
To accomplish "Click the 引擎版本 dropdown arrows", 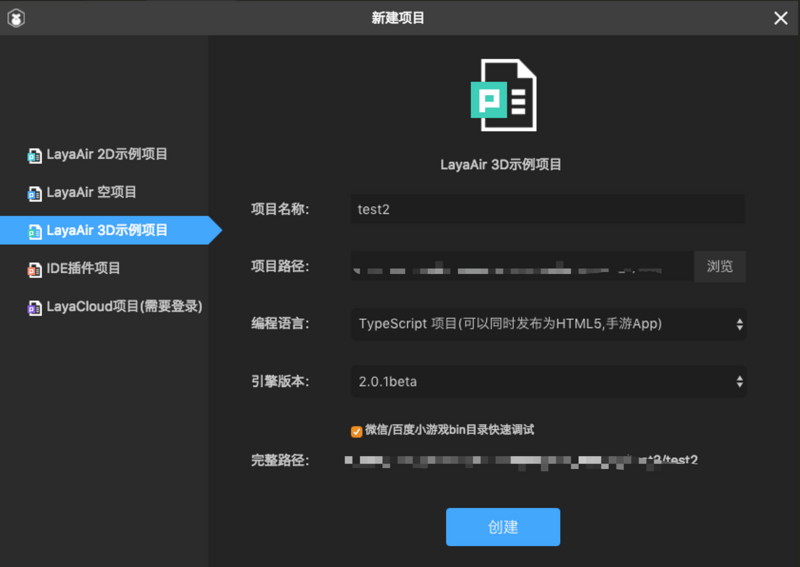I will [739, 382].
